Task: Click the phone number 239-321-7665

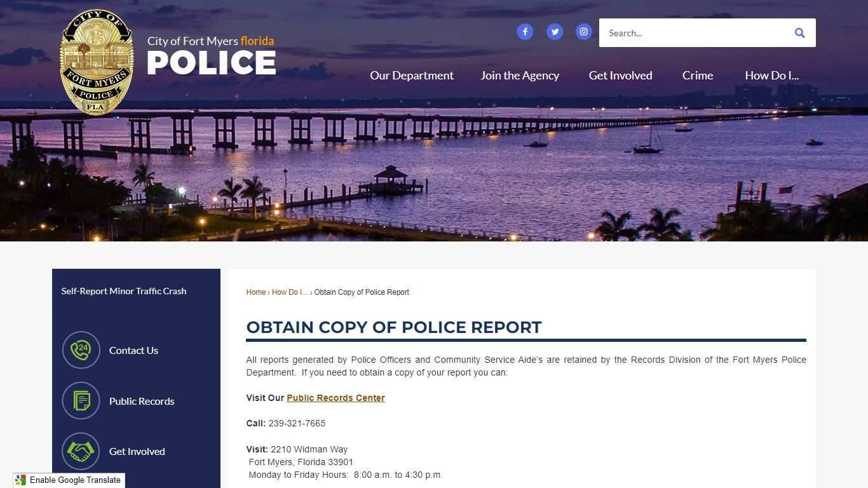Action: pos(297,424)
